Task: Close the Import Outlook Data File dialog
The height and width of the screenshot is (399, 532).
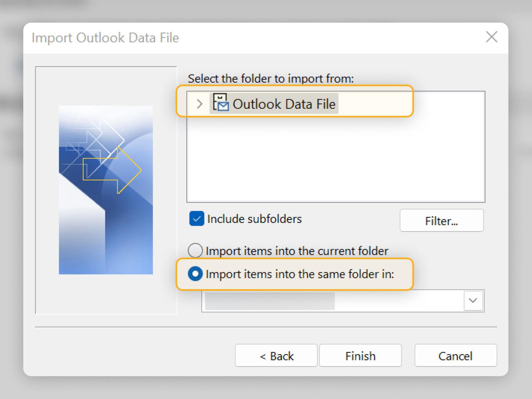Action: coord(491,37)
